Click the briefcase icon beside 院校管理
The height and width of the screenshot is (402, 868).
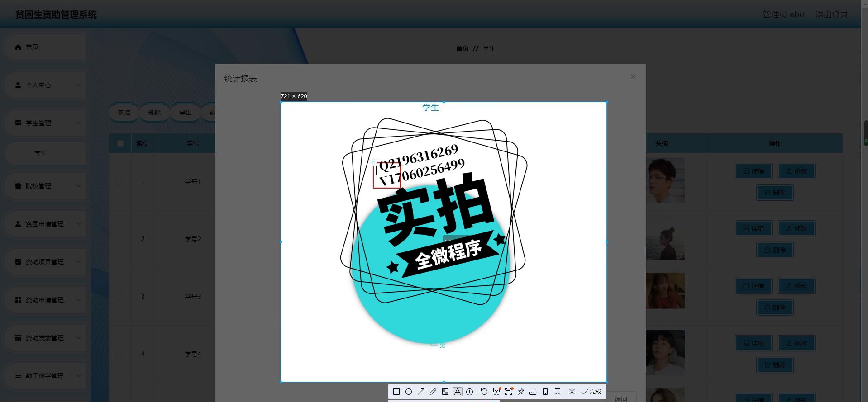pos(18,186)
